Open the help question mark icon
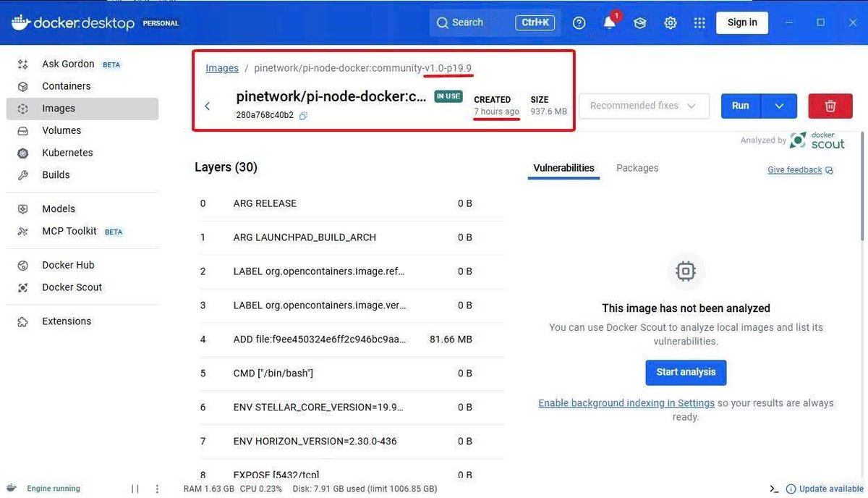 (579, 23)
